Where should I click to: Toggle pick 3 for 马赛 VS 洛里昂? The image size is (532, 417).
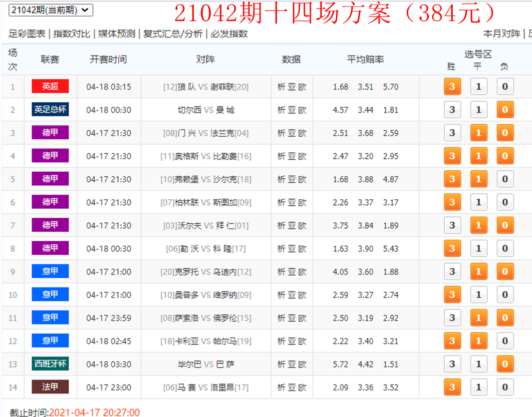(x=452, y=387)
